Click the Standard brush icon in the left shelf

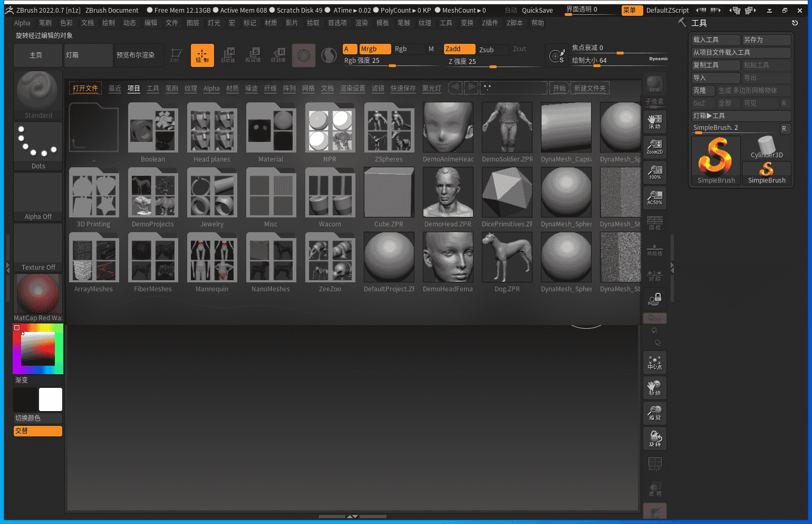tap(37, 92)
